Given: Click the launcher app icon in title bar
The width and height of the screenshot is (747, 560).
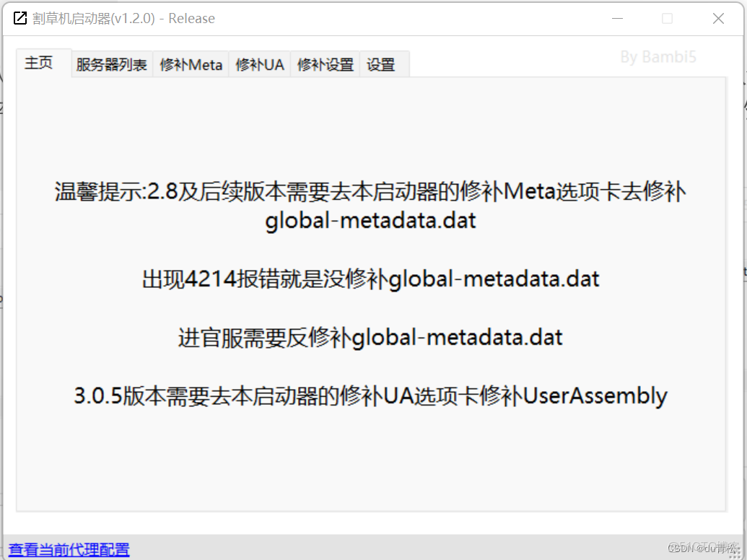Looking at the screenshot, I should tap(20, 18).
